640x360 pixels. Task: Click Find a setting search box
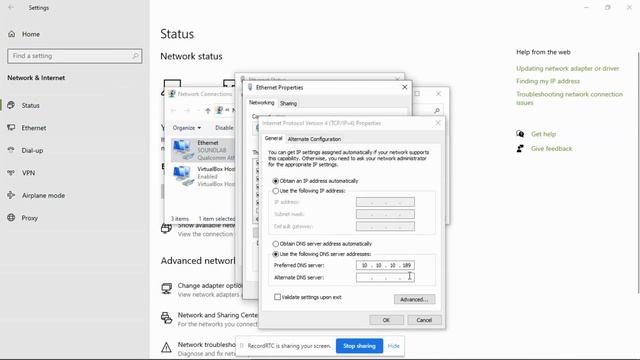pyautogui.click(x=74, y=56)
